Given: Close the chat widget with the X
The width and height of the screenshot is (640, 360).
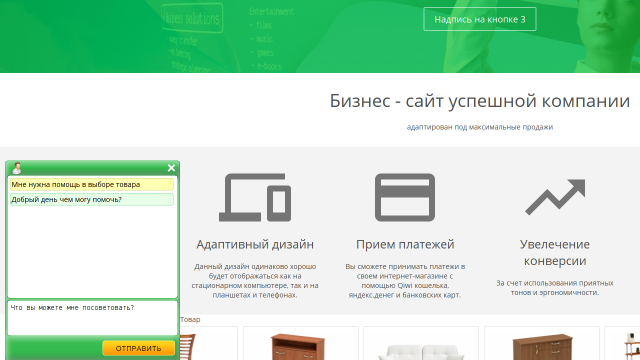Looking at the screenshot, I should click(171, 168).
